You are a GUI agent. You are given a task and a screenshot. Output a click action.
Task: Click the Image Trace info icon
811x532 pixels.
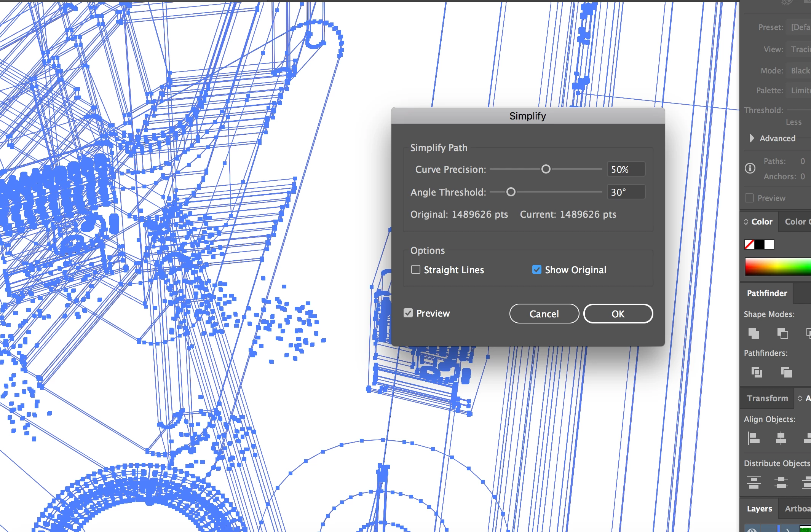coord(750,168)
